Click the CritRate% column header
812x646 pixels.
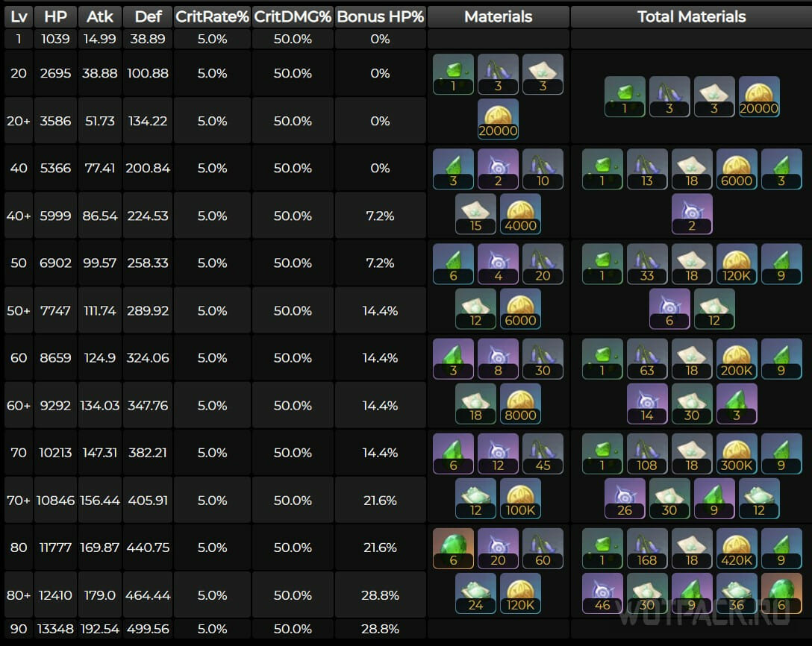tap(212, 16)
